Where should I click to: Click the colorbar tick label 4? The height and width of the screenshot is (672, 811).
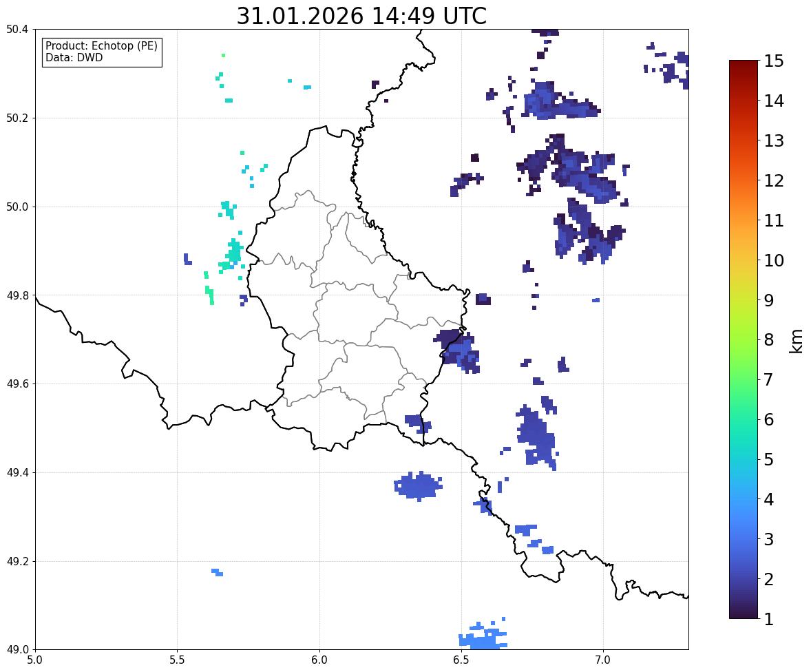click(x=769, y=499)
